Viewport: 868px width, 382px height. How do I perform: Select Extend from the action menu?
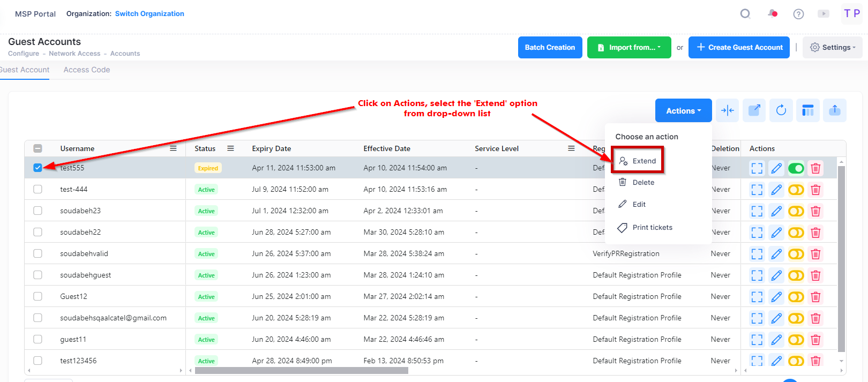coord(643,161)
